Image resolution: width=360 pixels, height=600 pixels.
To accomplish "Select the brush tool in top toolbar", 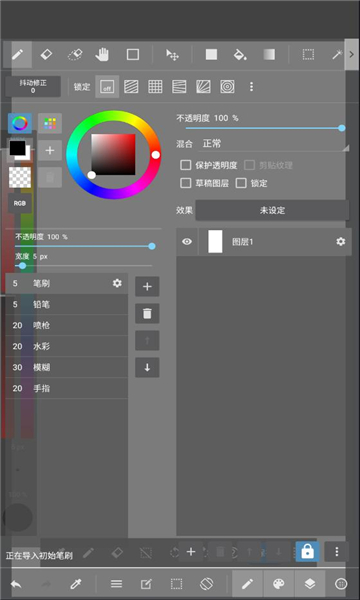I will 17,55.
